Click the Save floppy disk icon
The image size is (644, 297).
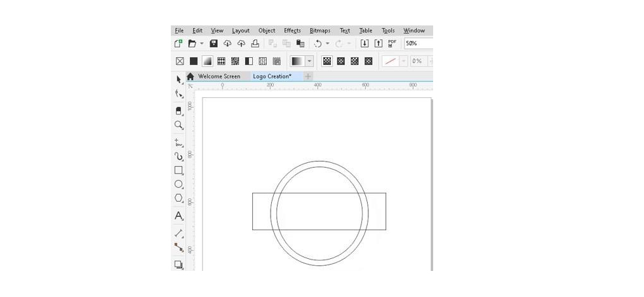coord(214,43)
